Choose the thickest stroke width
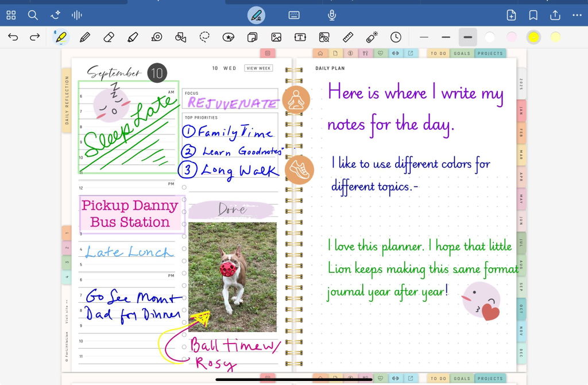 click(x=467, y=37)
